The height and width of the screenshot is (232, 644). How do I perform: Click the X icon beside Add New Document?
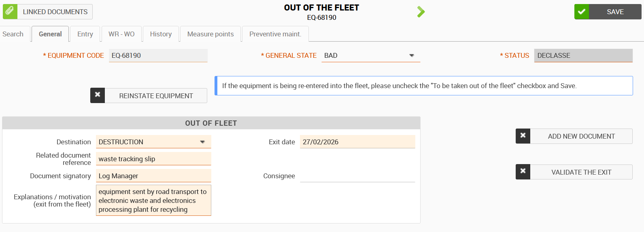[523, 136]
